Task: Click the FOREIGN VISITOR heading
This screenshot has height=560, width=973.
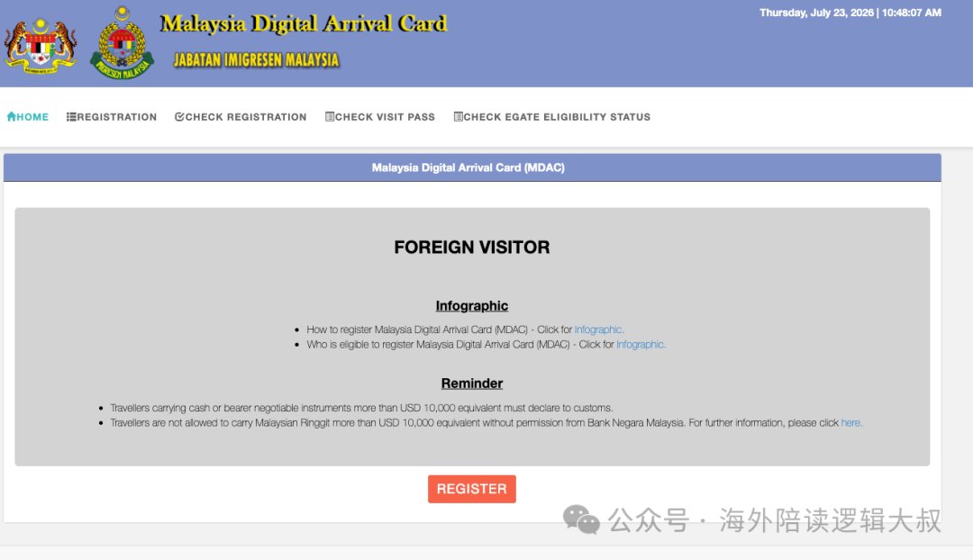Action: (x=471, y=248)
